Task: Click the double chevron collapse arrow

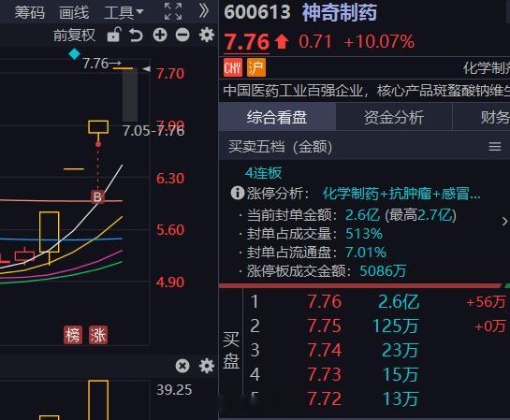Action: click(x=203, y=10)
